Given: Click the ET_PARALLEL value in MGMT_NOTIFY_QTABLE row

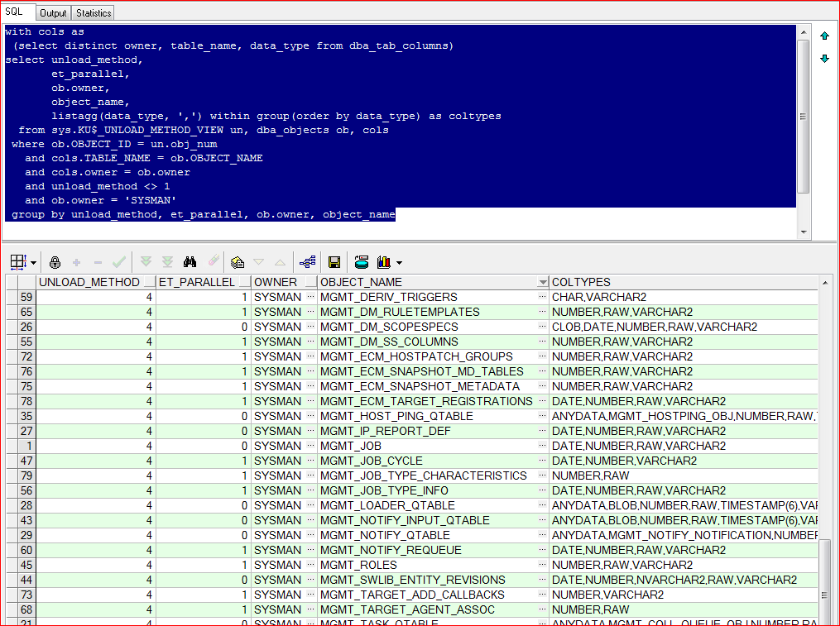Looking at the screenshot, I should point(204,535).
